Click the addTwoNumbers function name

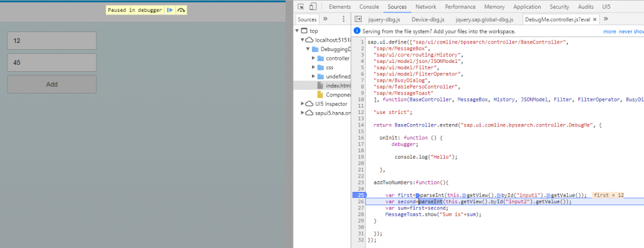point(394,183)
